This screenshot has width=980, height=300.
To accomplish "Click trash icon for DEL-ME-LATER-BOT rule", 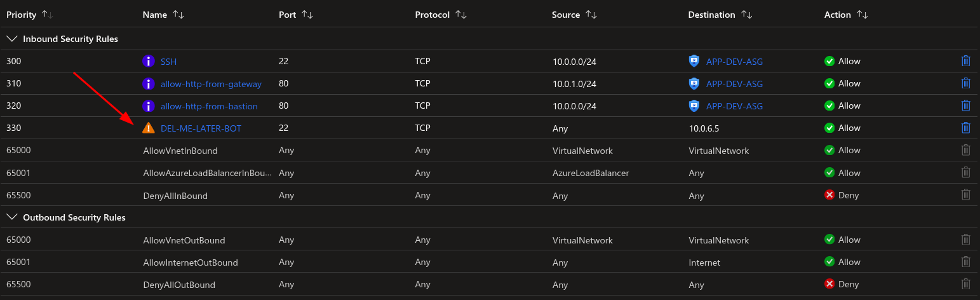I will coord(965,128).
